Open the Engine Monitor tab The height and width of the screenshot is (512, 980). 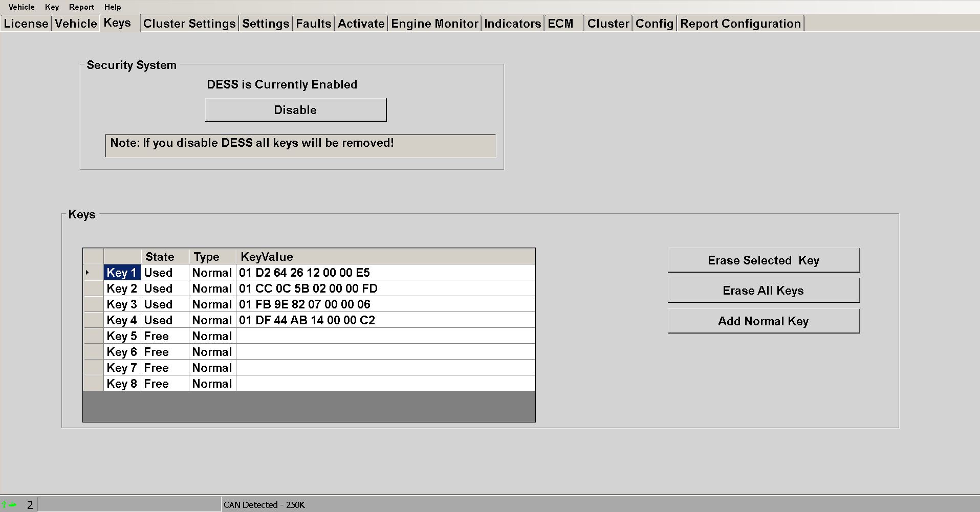click(434, 24)
